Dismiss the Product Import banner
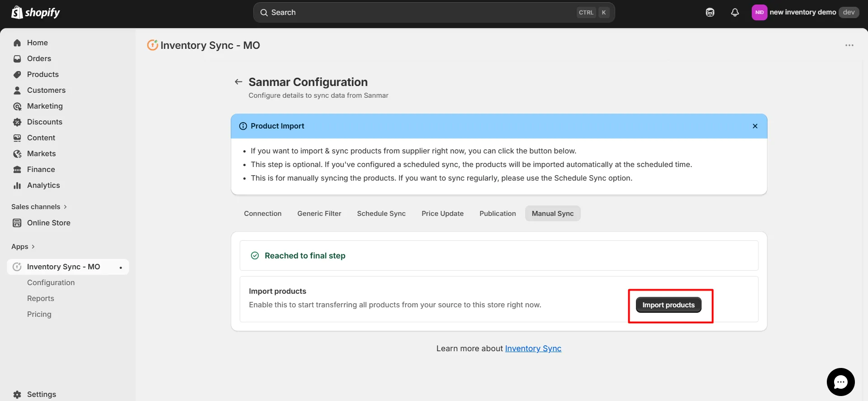Screen dimensions: 868x401 pos(755,126)
